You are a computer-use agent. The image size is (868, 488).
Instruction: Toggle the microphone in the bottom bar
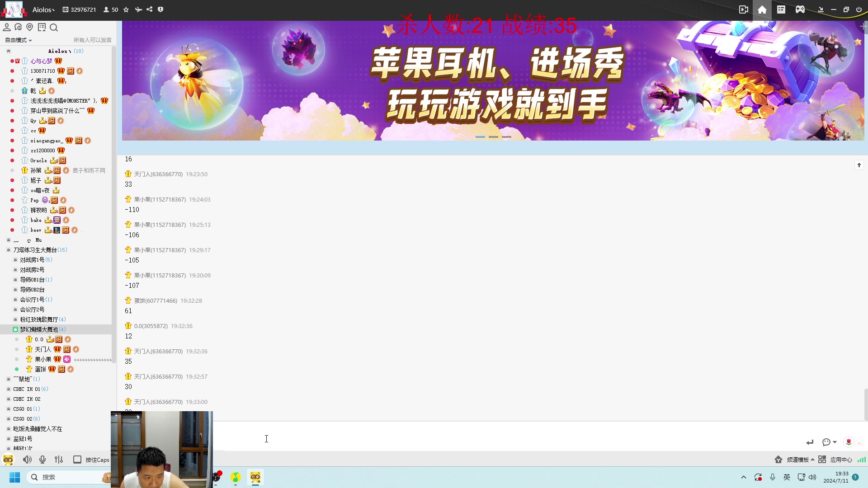(x=42, y=460)
